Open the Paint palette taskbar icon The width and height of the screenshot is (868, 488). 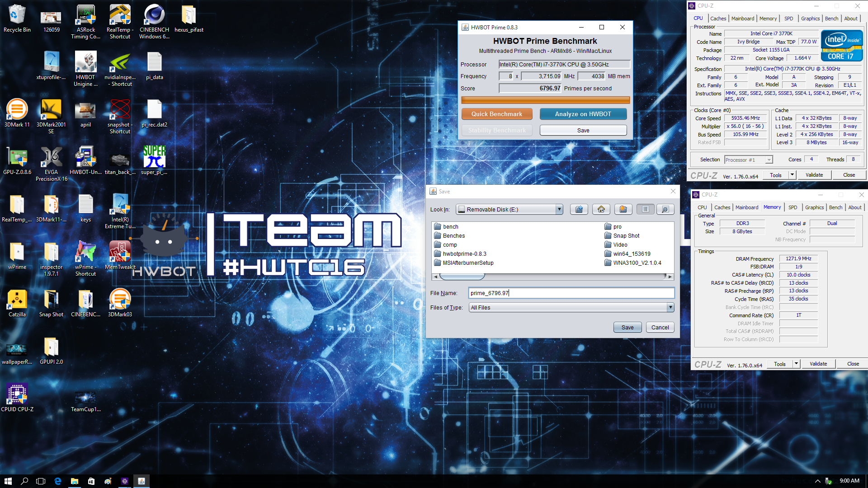(108, 481)
